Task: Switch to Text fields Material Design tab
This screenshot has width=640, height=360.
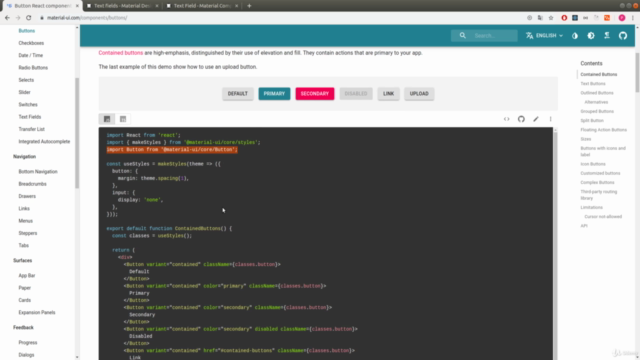Action: click(x=122, y=6)
